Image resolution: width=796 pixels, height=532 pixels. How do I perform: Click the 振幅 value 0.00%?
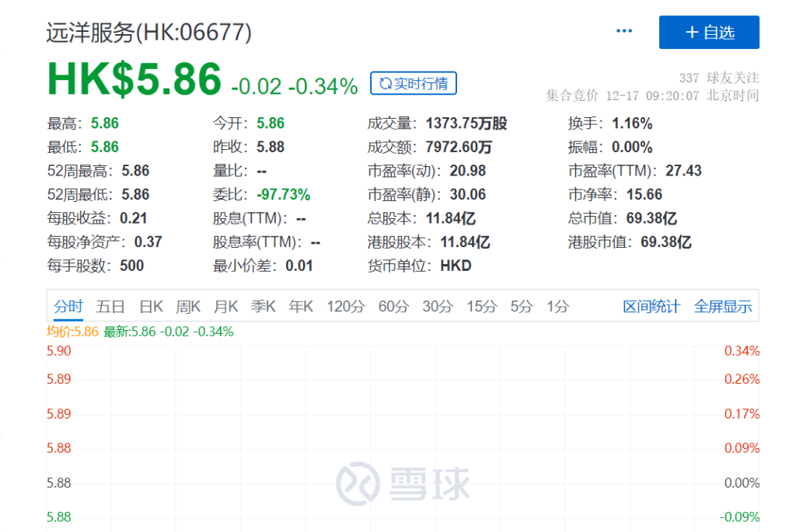pos(631,147)
